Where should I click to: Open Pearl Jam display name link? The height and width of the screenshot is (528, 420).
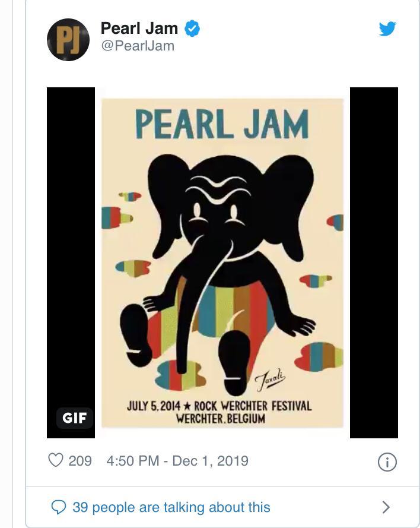[x=139, y=29]
